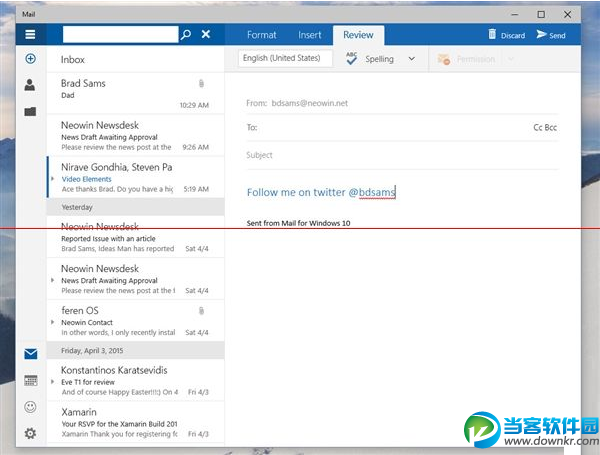Click the From address bdsams@neowin.net
Viewport: 600px width, 455px height.
pyautogui.click(x=310, y=103)
